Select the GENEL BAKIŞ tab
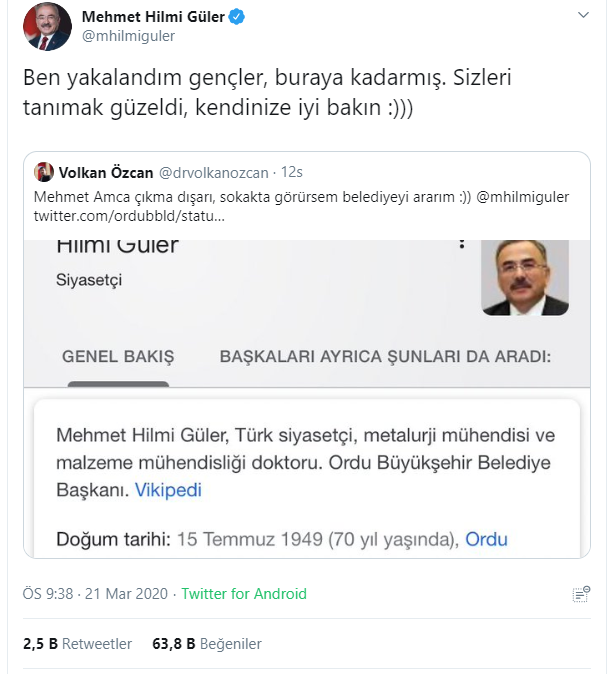 (x=118, y=356)
